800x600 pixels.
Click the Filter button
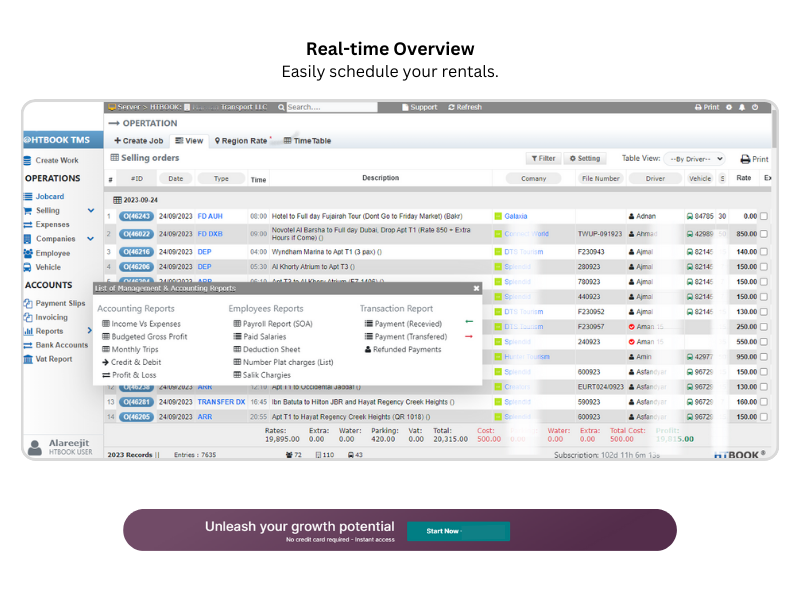[543, 159]
